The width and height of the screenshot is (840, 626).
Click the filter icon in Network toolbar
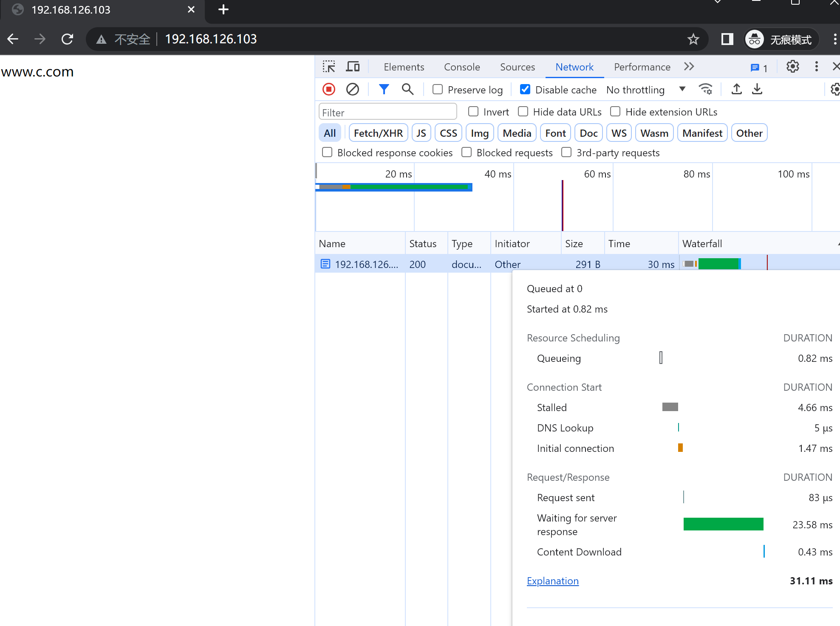pos(384,90)
